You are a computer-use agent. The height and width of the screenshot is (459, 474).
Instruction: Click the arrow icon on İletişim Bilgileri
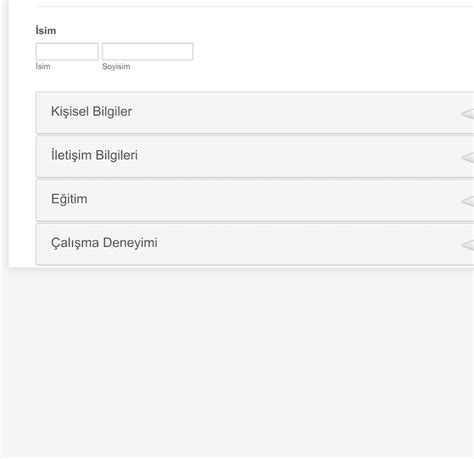[x=468, y=157]
